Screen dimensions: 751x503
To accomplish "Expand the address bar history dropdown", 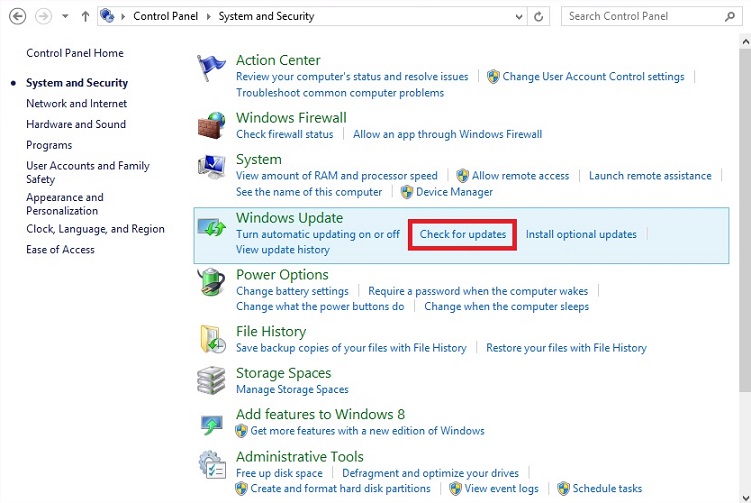I will [x=517, y=16].
